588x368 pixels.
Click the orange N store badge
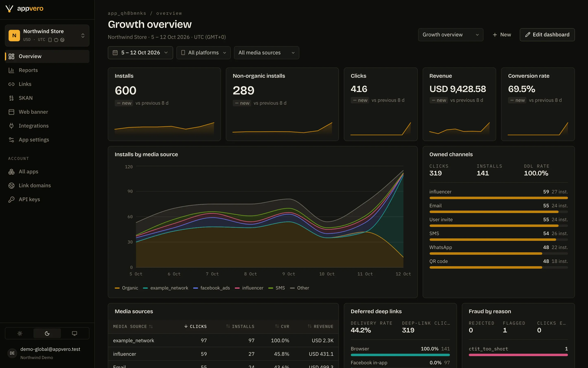coord(14,36)
